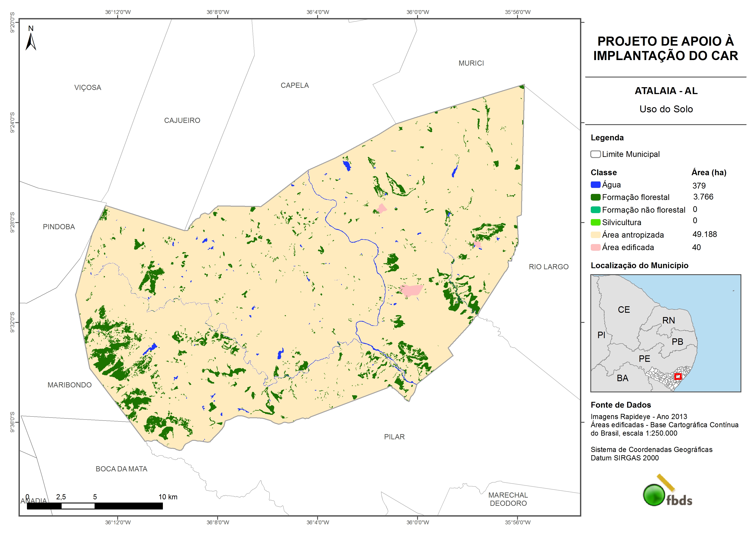
Task: Click the Área antropizada beige swatch
Action: [595, 235]
